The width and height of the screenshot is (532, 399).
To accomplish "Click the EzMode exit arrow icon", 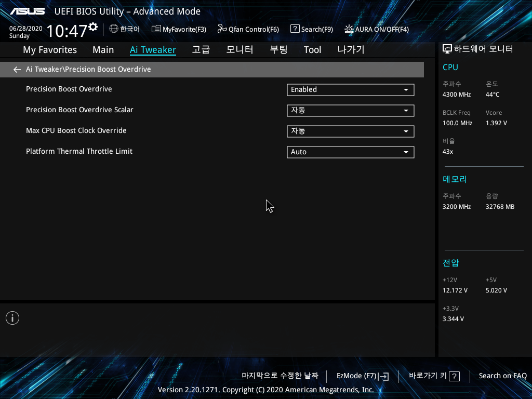I will [383, 376].
